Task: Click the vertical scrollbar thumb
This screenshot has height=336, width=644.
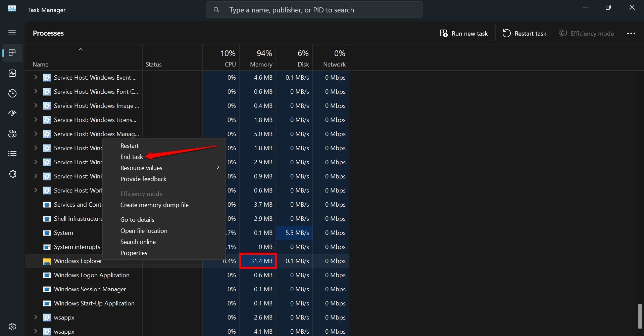Action: (x=640, y=316)
